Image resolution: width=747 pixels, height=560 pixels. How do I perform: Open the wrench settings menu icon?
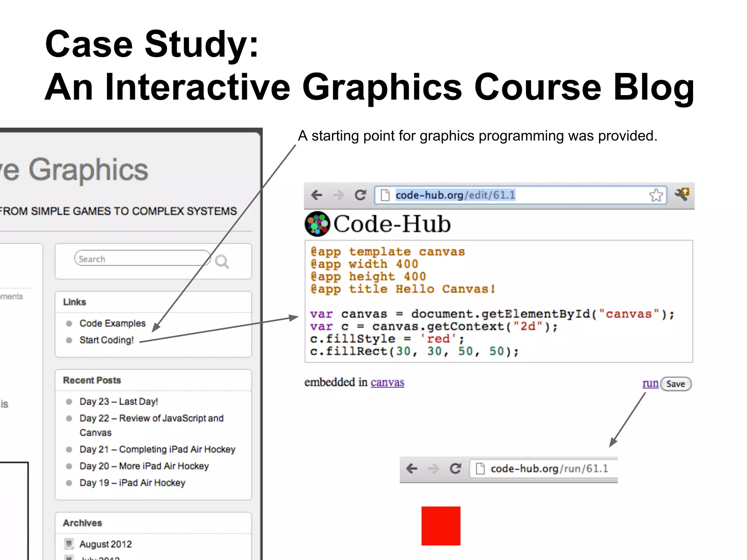pyautogui.click(x=682, y=194)
